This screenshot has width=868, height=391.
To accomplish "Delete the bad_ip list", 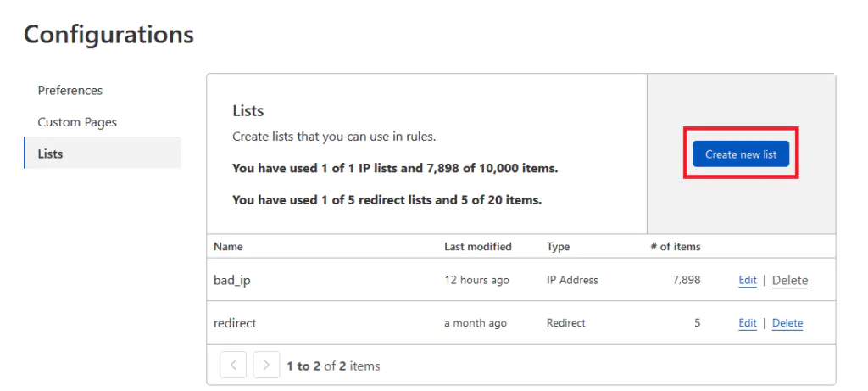I will coord(790,280).
